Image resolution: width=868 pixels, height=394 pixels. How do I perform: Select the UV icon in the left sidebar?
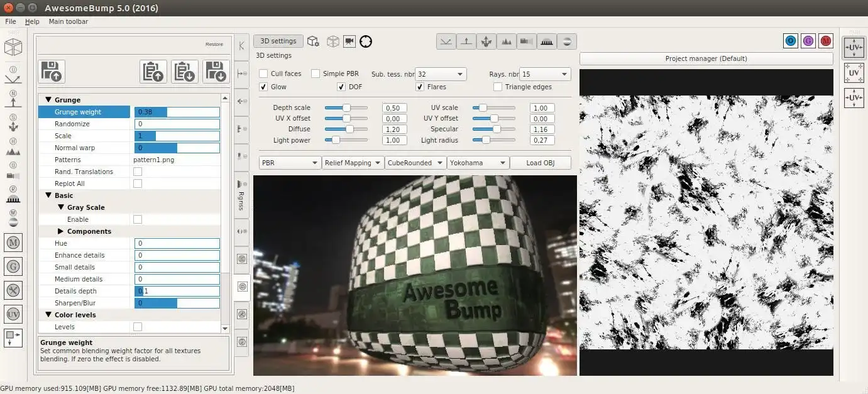[13, 314]
